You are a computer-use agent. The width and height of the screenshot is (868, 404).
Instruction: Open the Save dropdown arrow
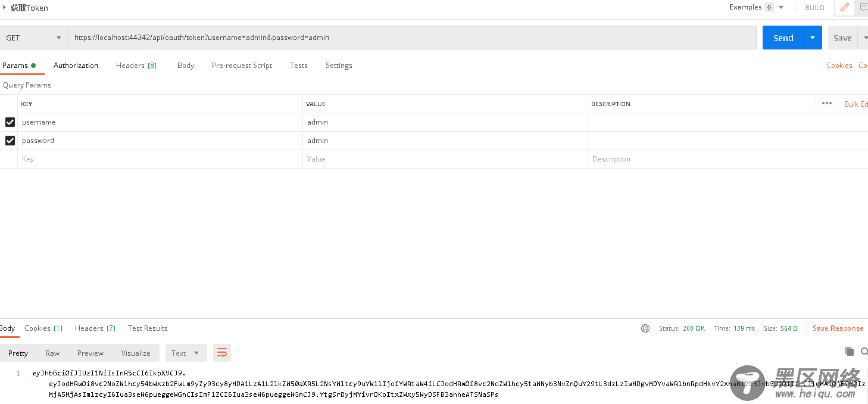pos(864,38)
